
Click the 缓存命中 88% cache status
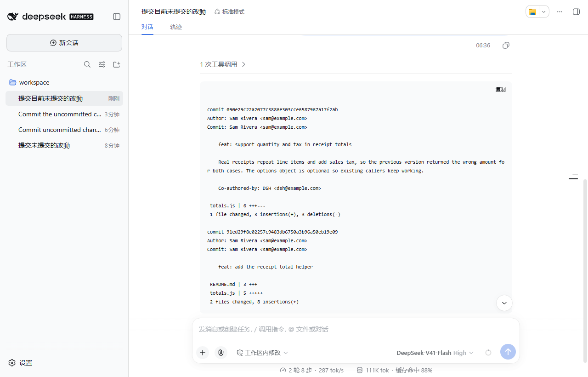click(x=414, y=370)
